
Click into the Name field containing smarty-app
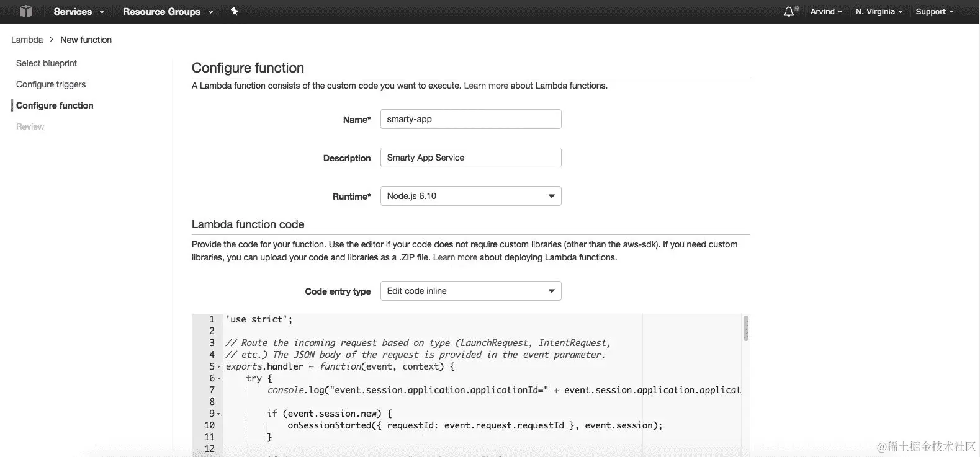(x=470, y=119)
